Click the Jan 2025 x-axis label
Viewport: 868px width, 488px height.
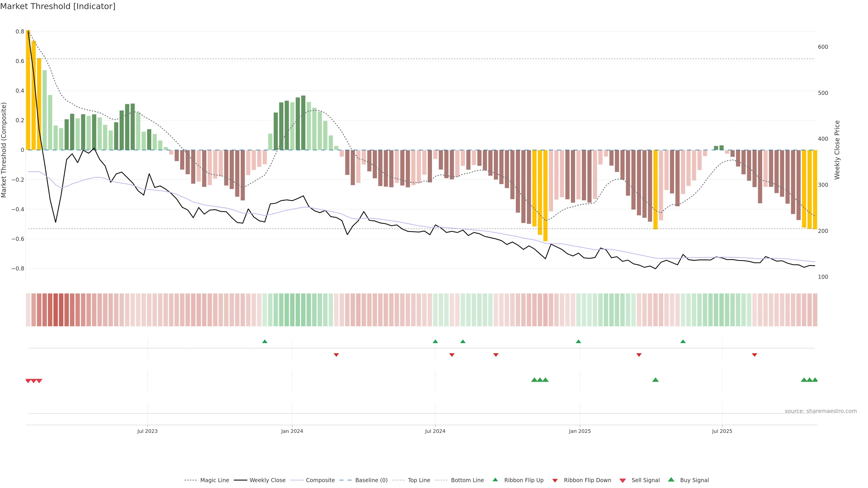(580, 431)
